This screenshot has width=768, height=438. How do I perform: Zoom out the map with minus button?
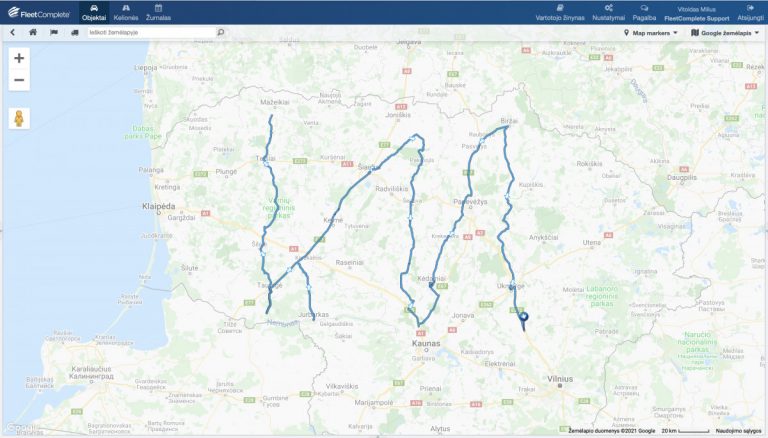pyautogui.click(x=19, y=80)
